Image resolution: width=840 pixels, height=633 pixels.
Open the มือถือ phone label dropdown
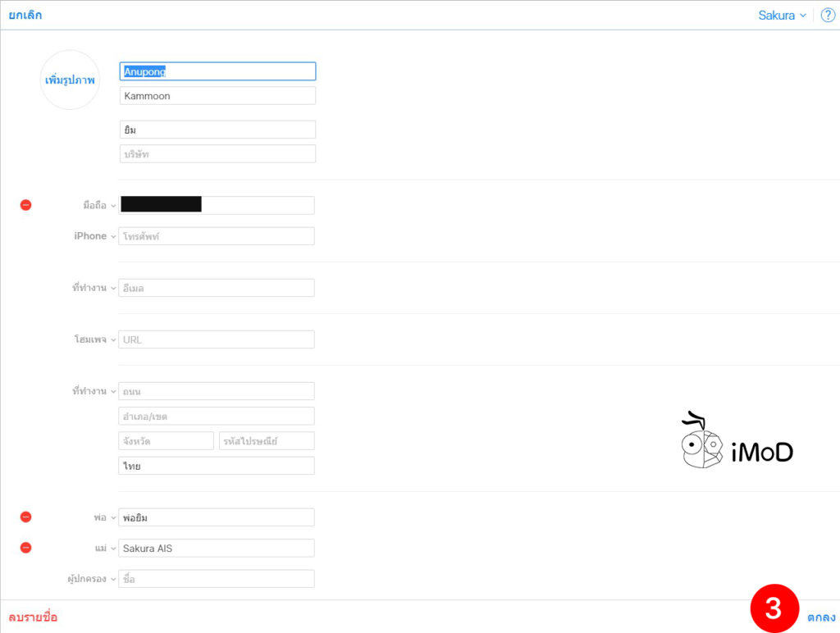99,205
